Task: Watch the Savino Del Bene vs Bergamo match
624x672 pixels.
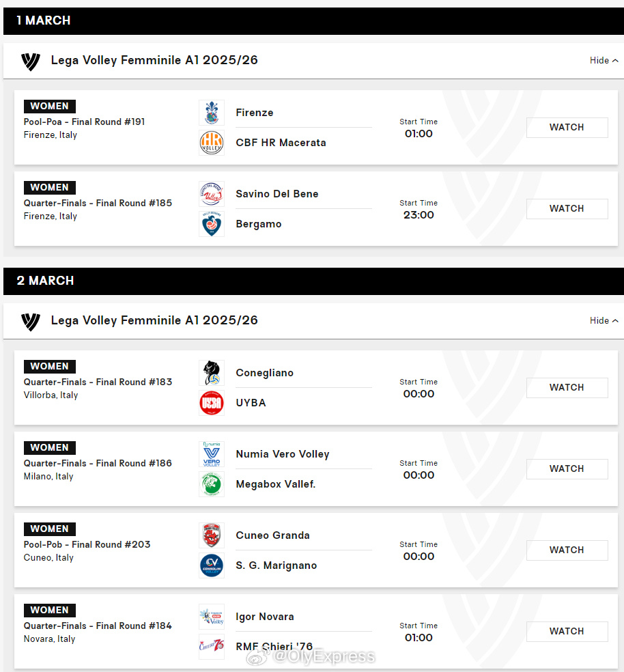Action: (567, 209)
